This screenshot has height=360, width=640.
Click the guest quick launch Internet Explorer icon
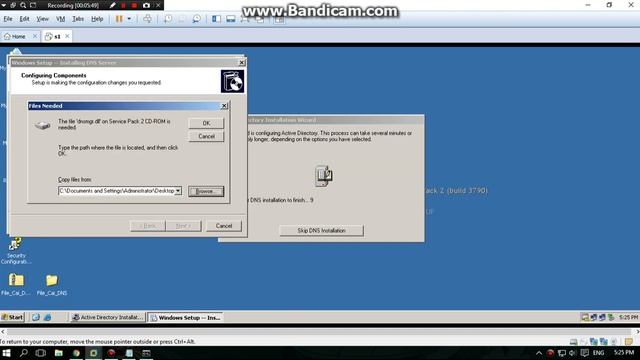(47, 317)
